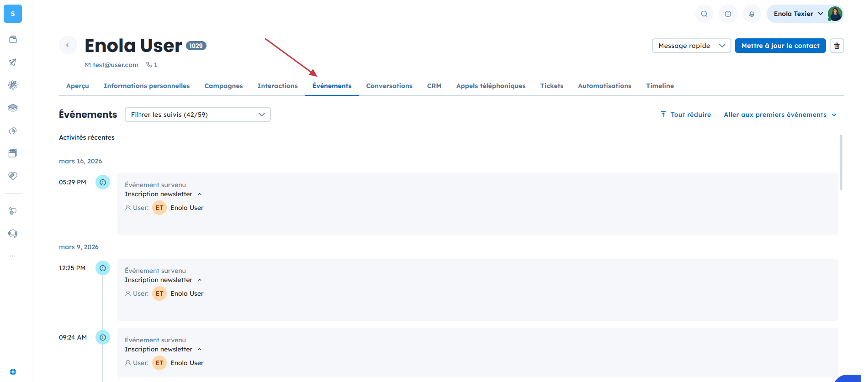Click Enola User in 05:29 PM event
The image size is (868, 382).
(x=187, y=208)
